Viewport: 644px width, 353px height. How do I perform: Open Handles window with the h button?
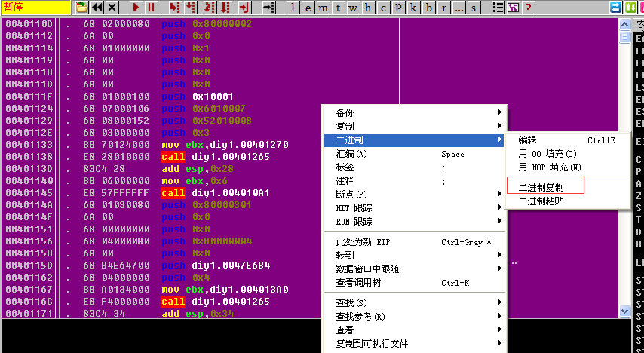tap(368, 7)
